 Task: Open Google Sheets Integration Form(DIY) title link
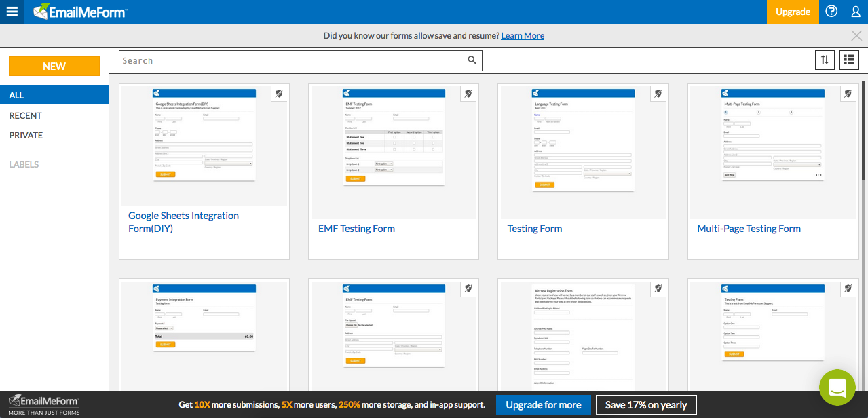(184, 222)
